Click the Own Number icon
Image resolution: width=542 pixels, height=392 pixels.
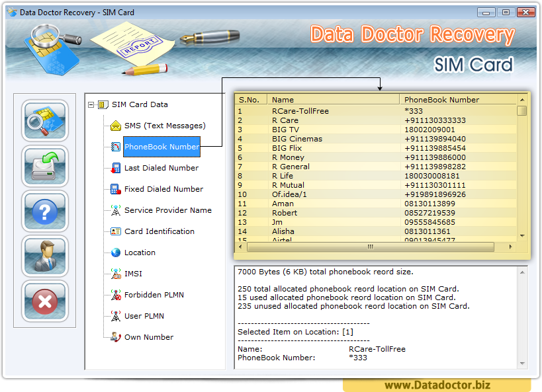(x=115, y=337)
